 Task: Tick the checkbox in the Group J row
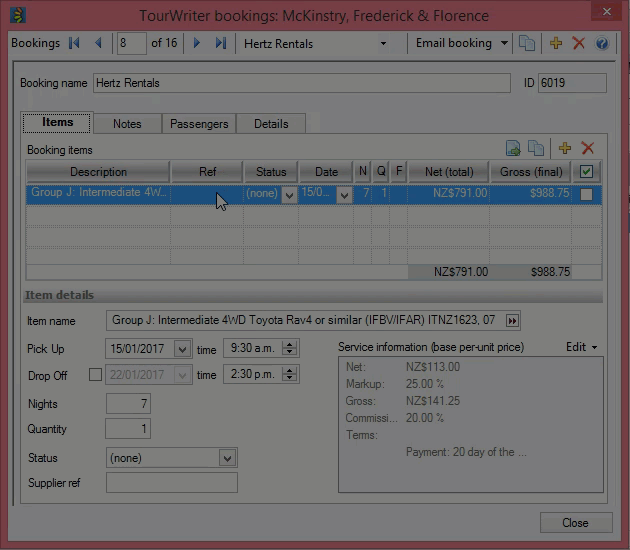point(586,194)
